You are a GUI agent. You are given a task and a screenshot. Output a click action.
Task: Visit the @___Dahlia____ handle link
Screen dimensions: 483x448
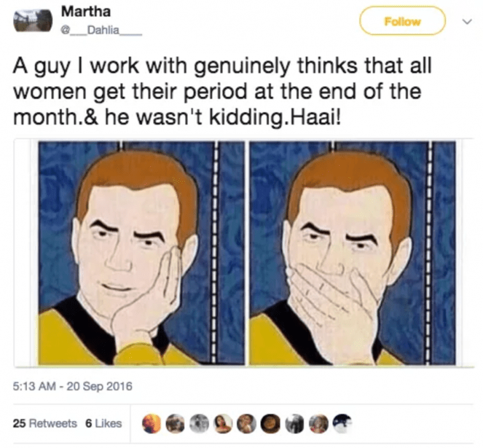(x=101, y=31)
